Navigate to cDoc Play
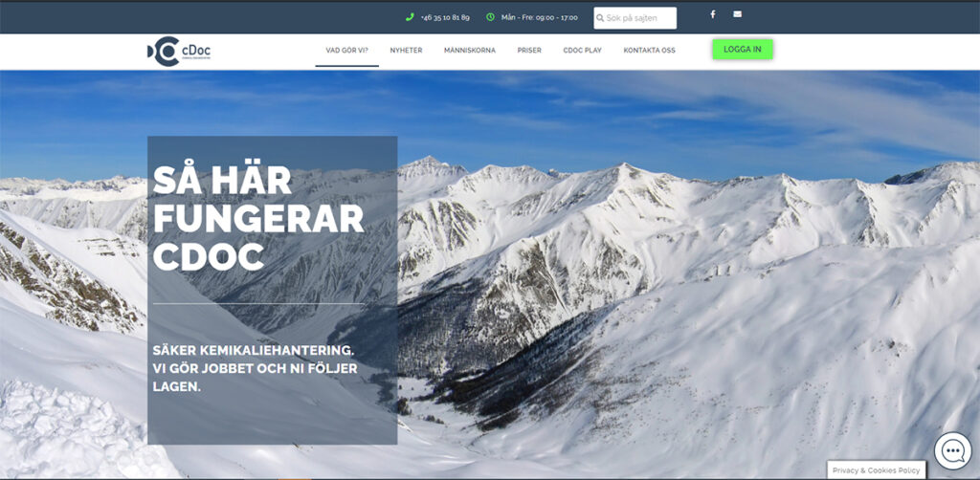 582,51
